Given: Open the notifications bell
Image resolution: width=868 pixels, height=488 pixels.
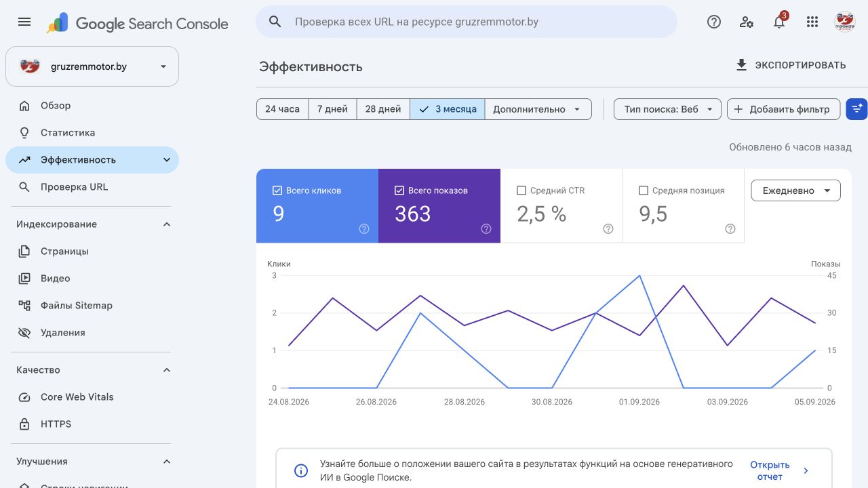Looking at the screenshot, I should coord(779,22).
